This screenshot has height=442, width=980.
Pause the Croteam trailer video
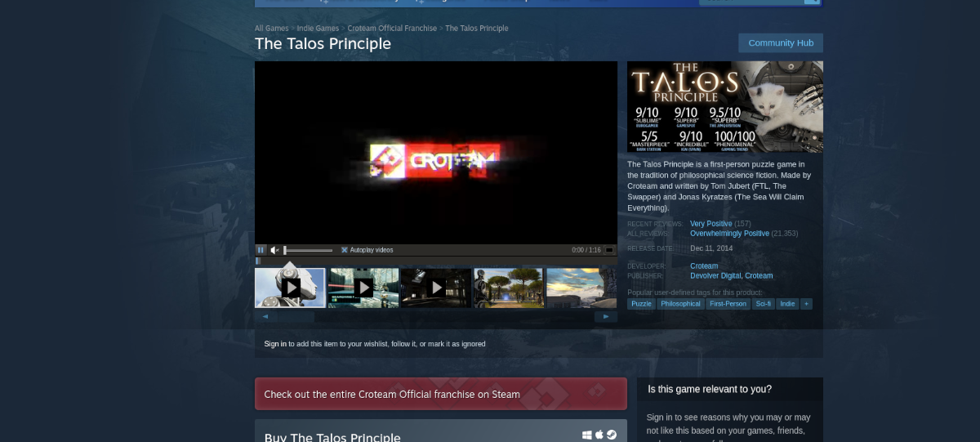click(261, 250)
